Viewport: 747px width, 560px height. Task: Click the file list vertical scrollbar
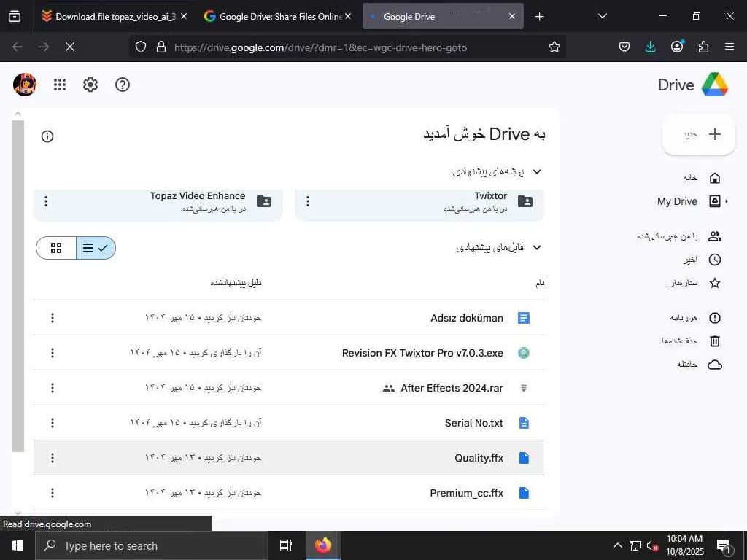[x=18, y=286]
